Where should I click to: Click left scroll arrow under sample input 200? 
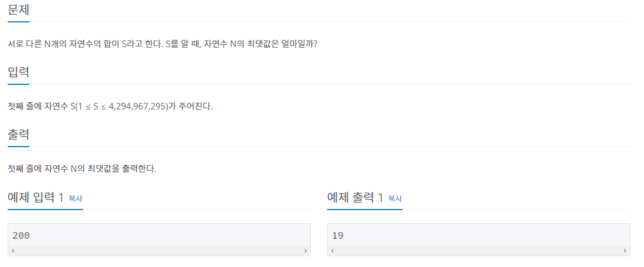click(x=13, y=251)
